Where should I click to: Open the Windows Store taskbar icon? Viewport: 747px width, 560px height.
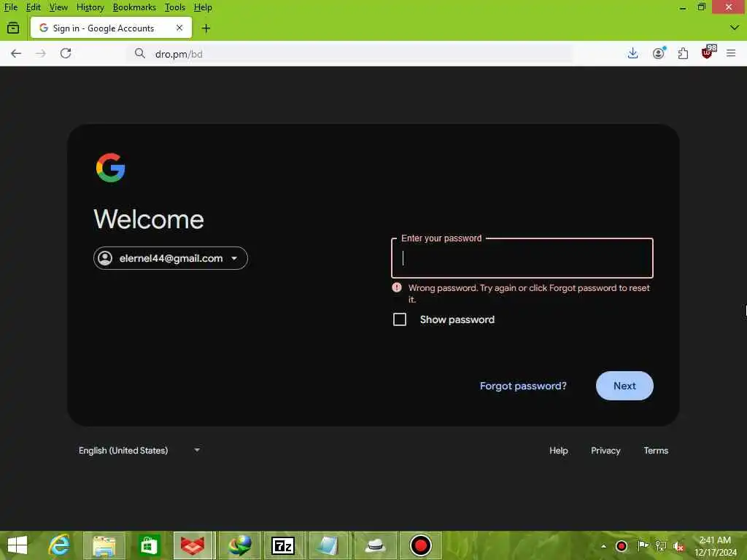[x=149, y=545]
